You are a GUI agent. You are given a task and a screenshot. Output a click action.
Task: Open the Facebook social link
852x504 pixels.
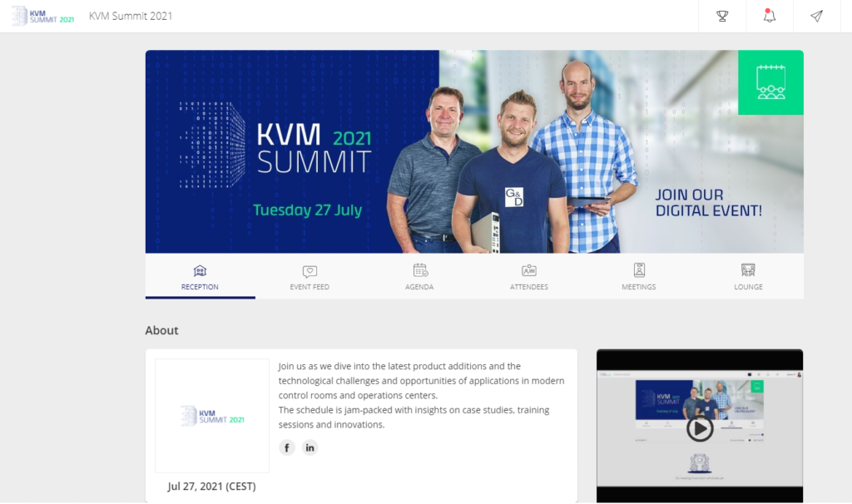pyautogui.click(x=287, y=447)
